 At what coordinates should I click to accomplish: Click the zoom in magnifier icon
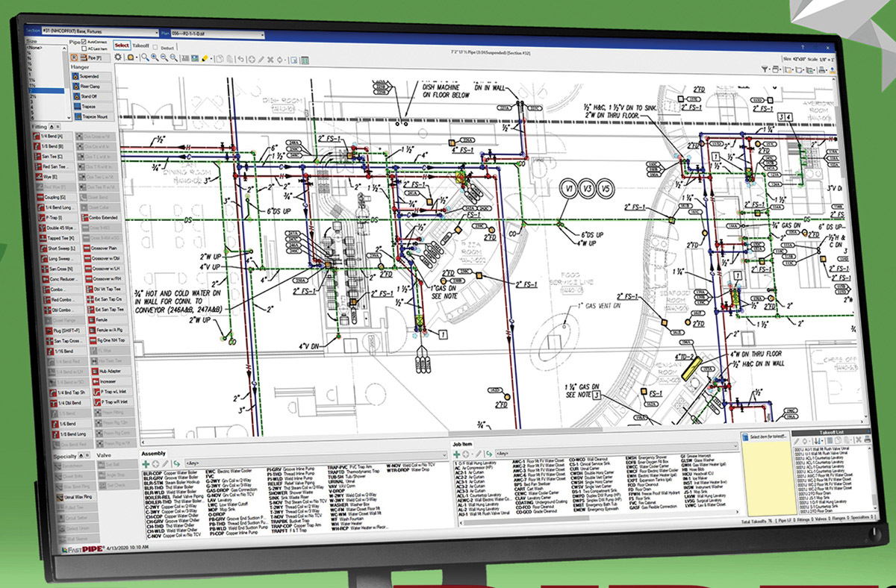tap(153, 57)
